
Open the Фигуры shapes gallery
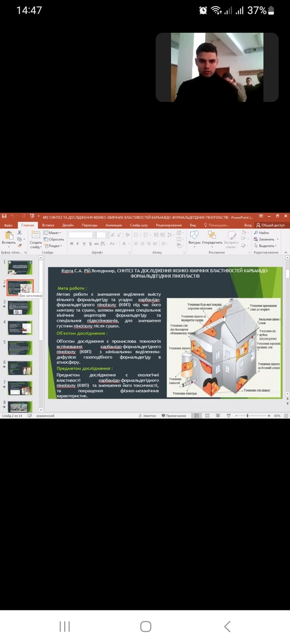(194, 238)
